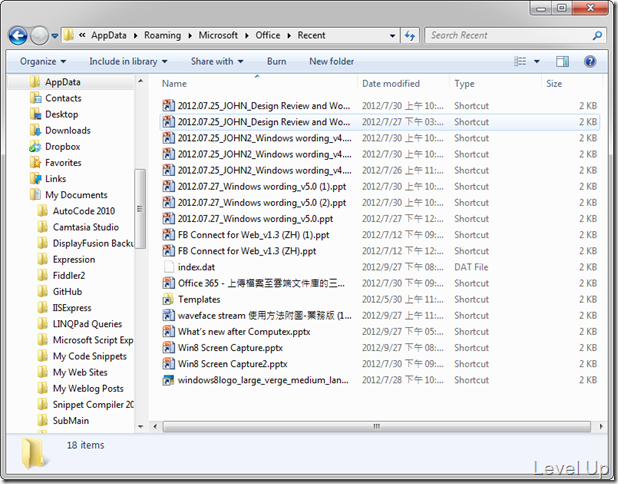This screenshot has width=618, height=484.
Task: Click the navigation pane scroll up arrow
Action: click(140, 81)
